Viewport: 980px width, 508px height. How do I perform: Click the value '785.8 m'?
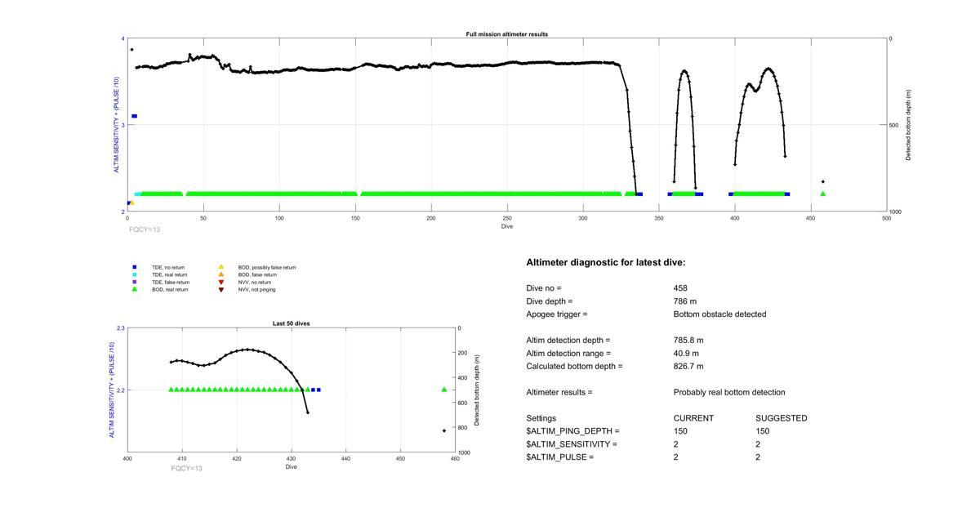(x=688, y=341)
